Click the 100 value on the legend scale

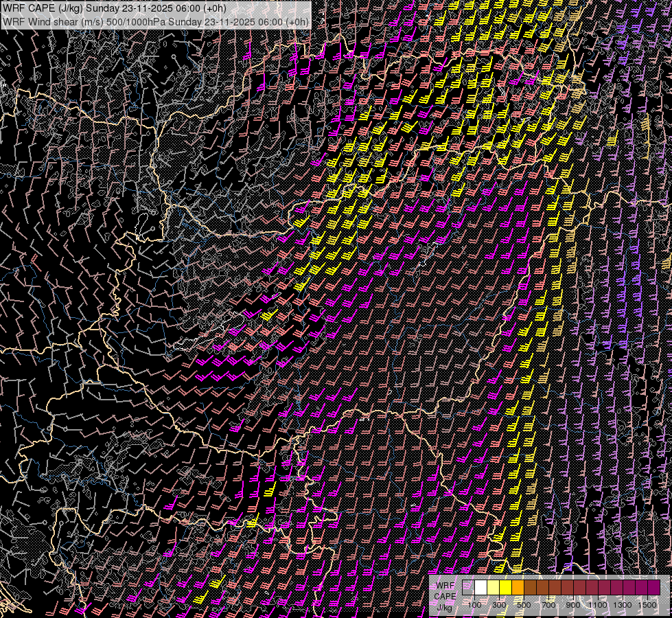475,605
